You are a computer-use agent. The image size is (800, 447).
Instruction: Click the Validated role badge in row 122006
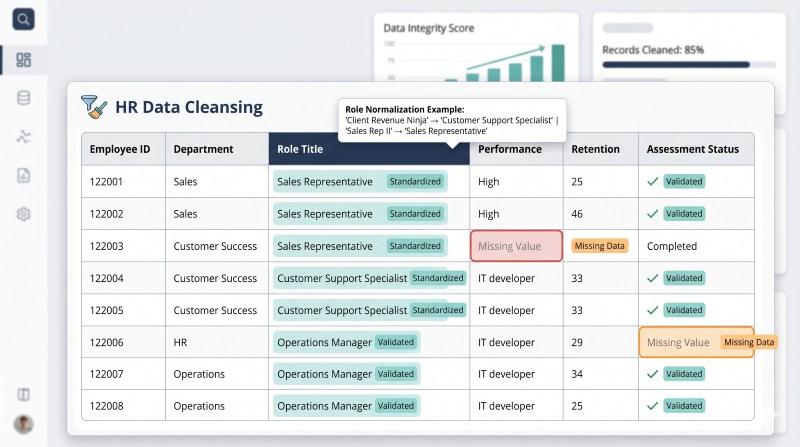click(x=396, y=342)
